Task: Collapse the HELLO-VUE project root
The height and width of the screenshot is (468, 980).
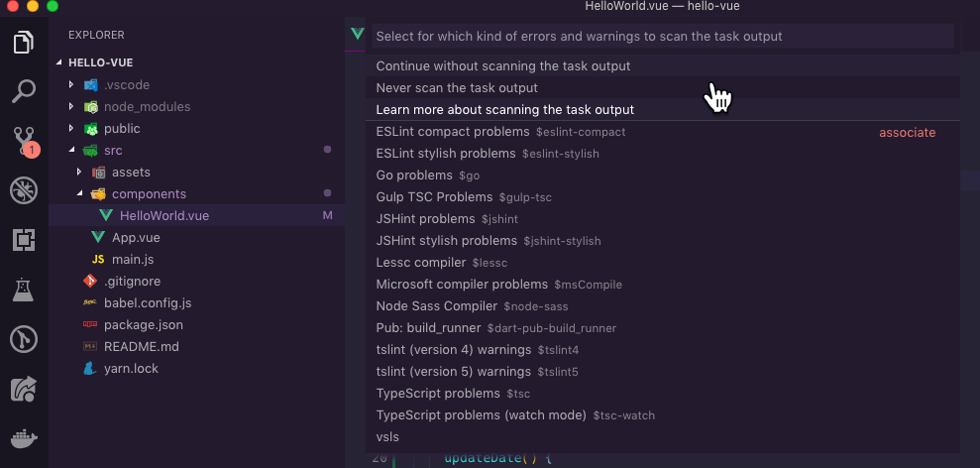Action: [60, 62]
